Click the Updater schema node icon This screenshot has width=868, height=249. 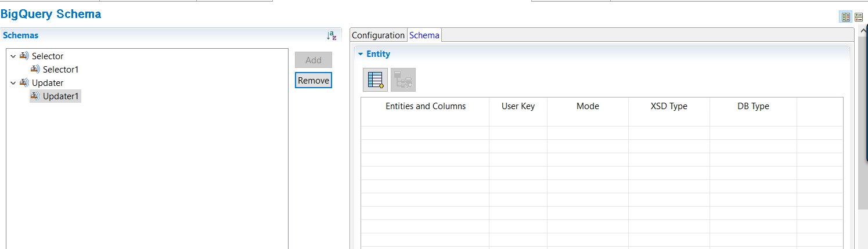click(24, 83)
